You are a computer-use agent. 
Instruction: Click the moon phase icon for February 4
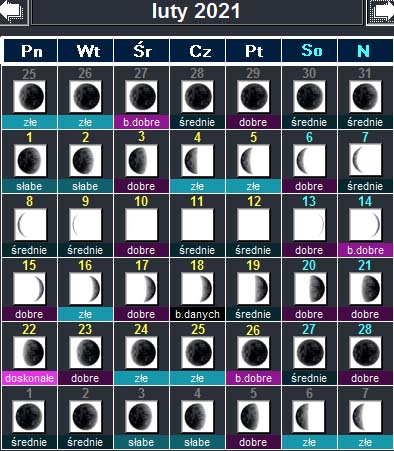click(x=198, y=161)
